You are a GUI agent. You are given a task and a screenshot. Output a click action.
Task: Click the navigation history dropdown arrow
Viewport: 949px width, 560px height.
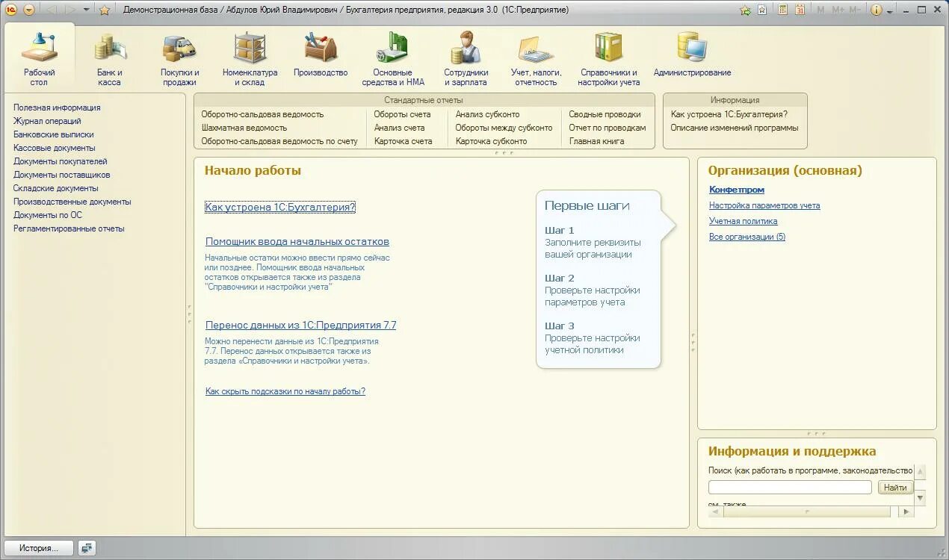point(87,10)
